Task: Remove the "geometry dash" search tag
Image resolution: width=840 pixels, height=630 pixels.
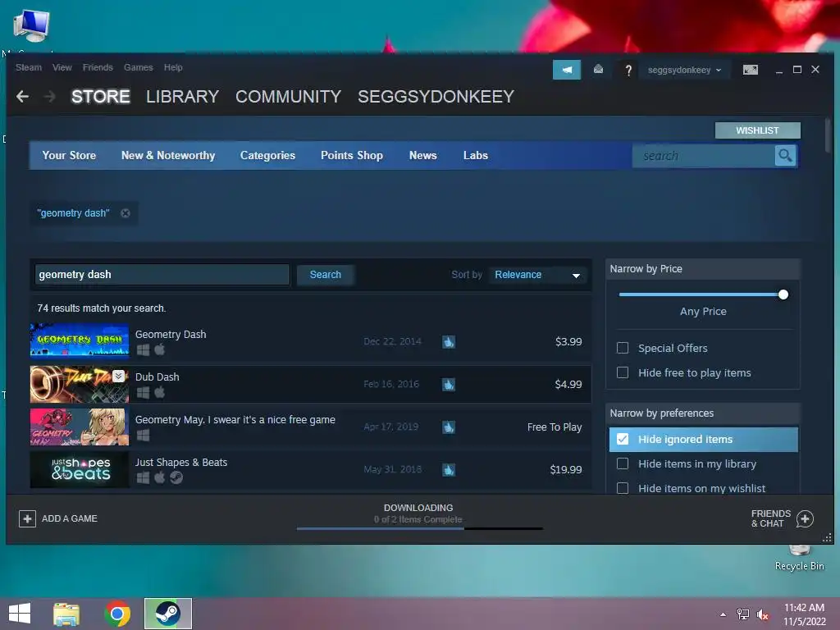Action: tap(126, 213)
